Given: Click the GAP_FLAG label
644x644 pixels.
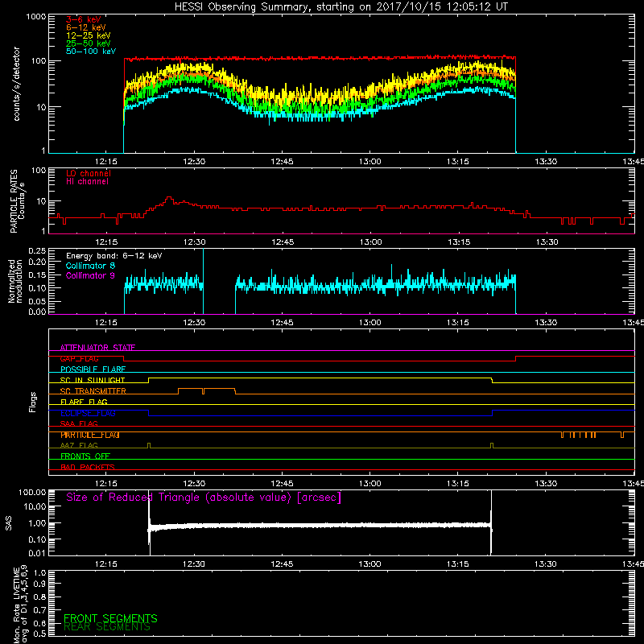Looking at the screenshot, I should click(x=79, y=358).
